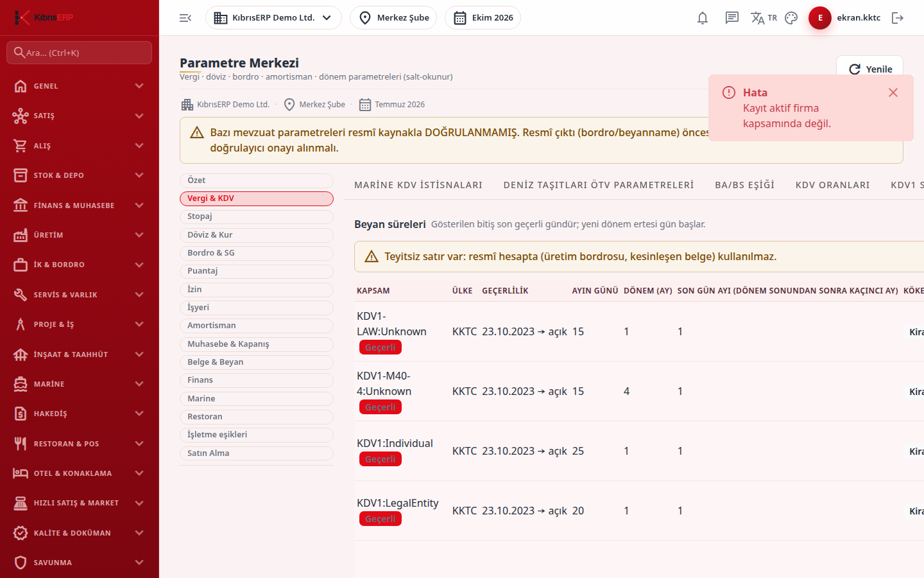Click the STOK & DEPO box icon

[x=21, y=175]
